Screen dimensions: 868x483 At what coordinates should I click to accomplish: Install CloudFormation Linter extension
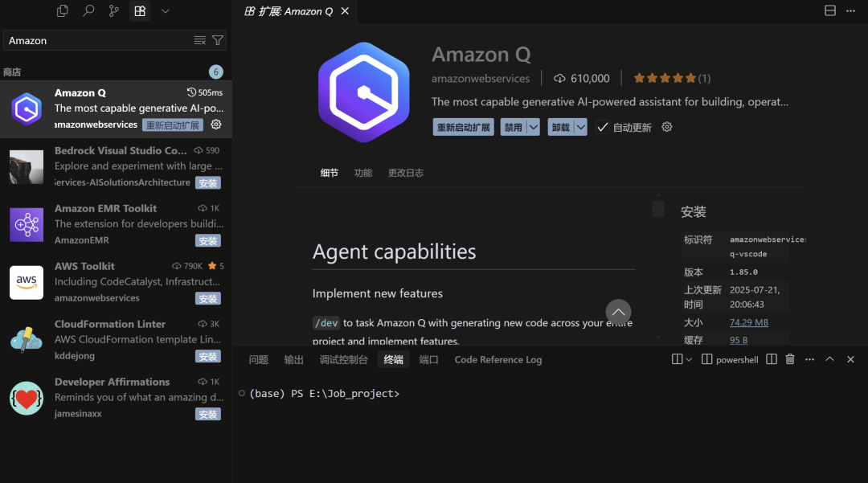click(x=208, y=356)
